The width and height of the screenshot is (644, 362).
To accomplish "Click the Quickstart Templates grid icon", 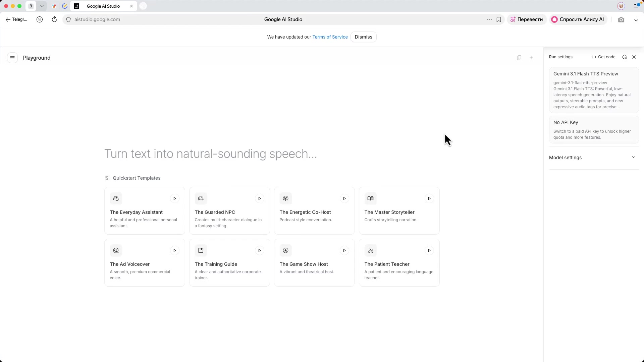I will click(x=107, y=178).
